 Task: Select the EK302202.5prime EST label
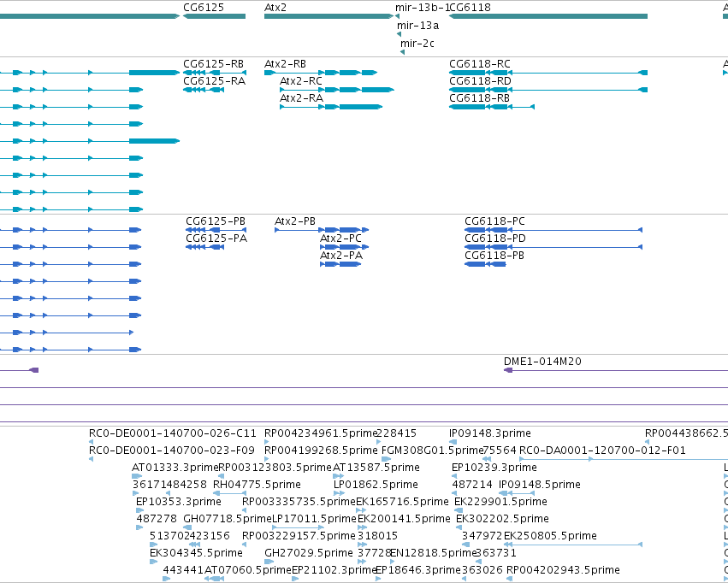(x=502, y=519)
